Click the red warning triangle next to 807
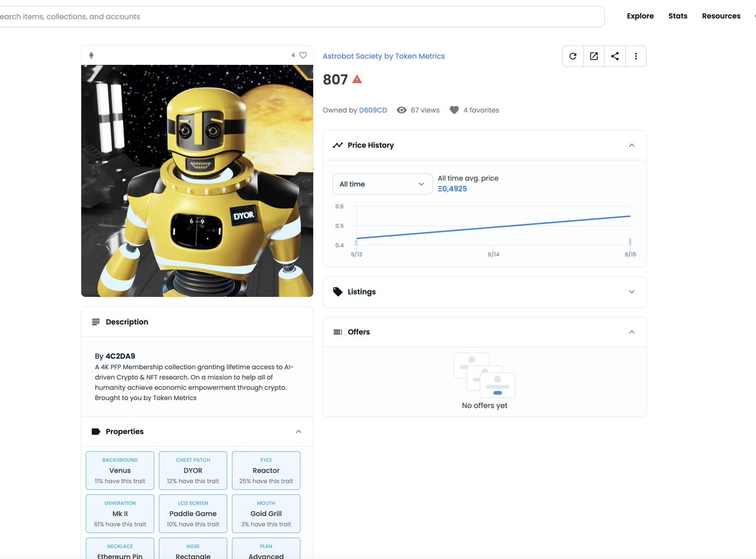Screen dimensions: 756x559 [357, 79]
